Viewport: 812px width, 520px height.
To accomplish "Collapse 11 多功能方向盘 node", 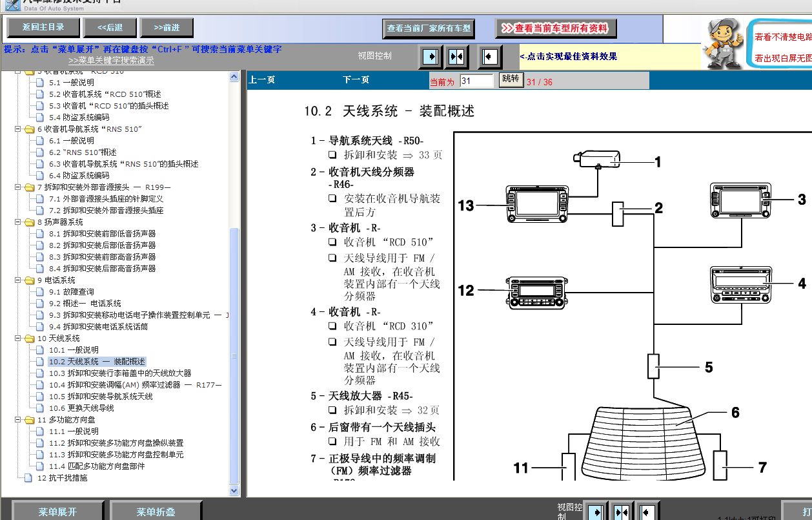I will [18, 420].
